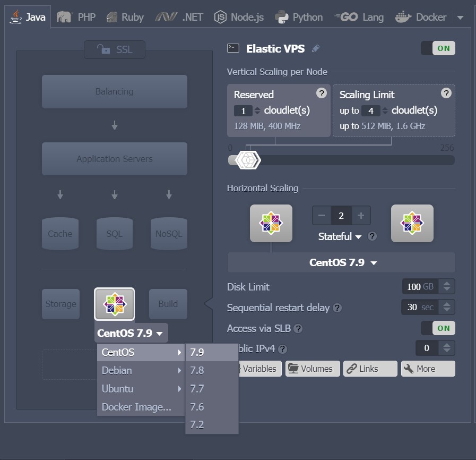Screen dimensions: 476x460
Task: Toggle the Elastic VPS ON switch
Action: [438, 48]
